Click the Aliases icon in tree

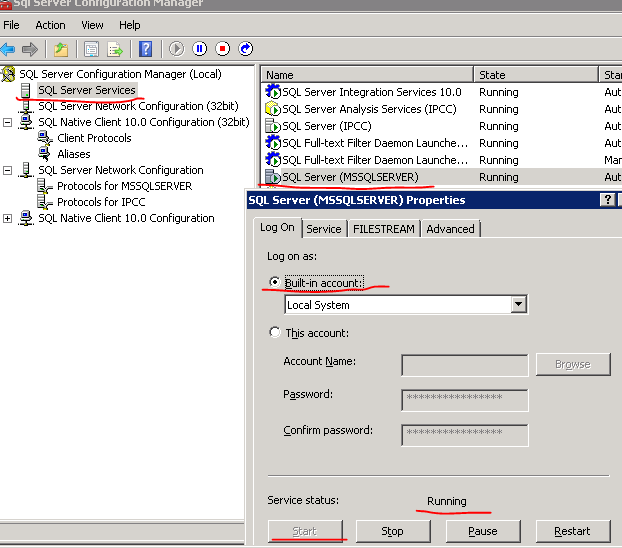(x=44, y=154)
